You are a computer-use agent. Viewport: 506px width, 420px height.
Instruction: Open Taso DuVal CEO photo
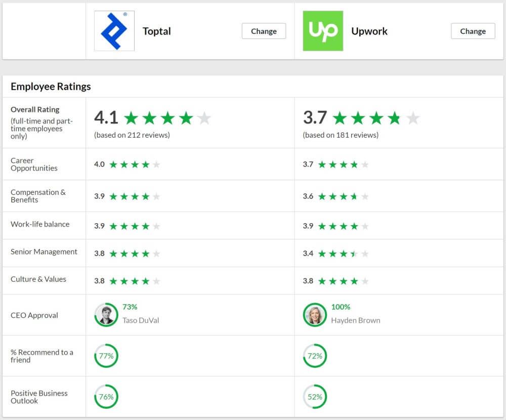106,315
